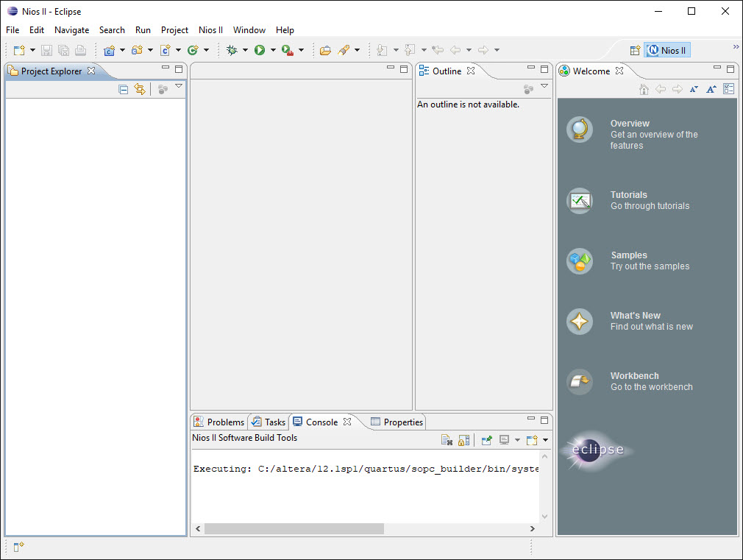Open Display Selected Console dropdown arrow
743x560 pixels.
click(x=517, y=440)
